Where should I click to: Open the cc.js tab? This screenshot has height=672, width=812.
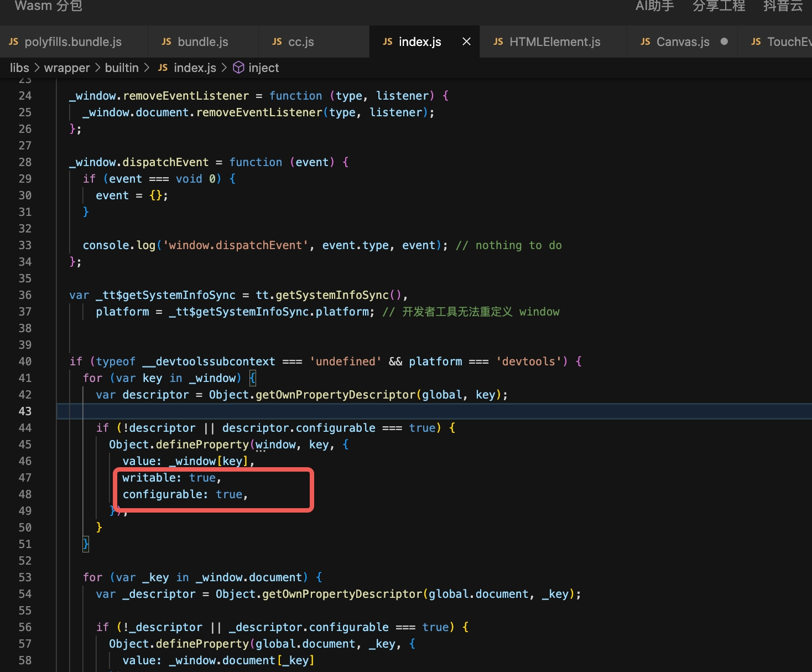[301, 42]
